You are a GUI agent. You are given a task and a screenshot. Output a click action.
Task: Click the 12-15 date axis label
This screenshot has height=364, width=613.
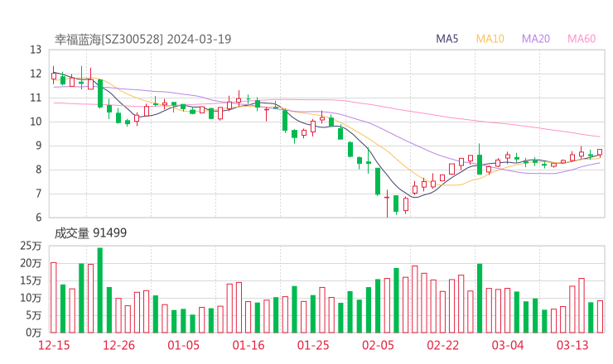pos(54,345)
